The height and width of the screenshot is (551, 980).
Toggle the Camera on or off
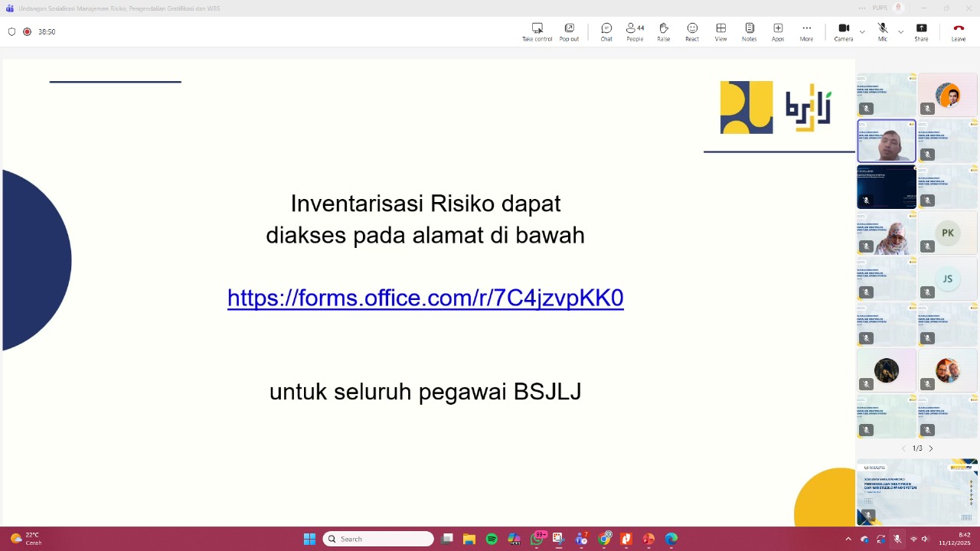[843, 31]
